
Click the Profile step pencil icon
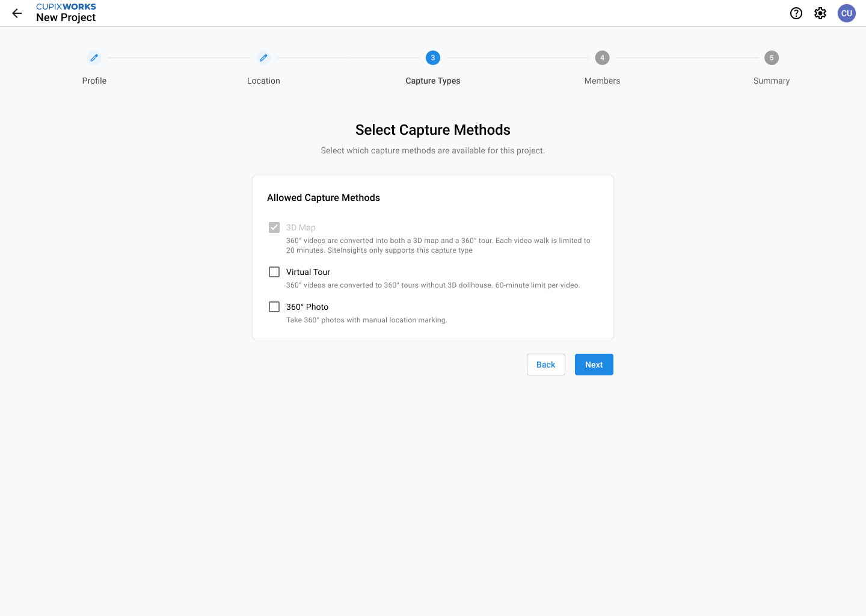pyautogui.click(x=94, y=58)
